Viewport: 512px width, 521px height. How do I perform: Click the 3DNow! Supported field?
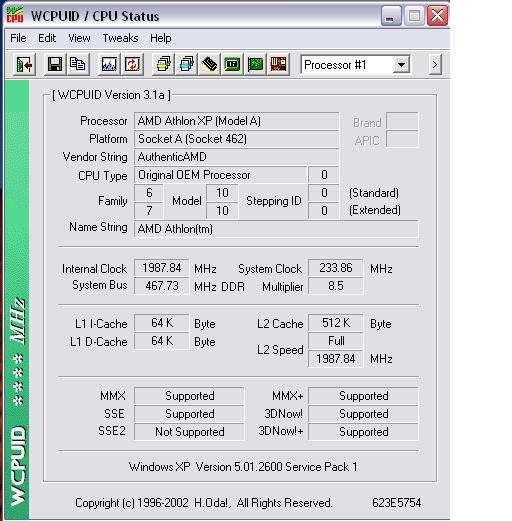click(363, 414)
